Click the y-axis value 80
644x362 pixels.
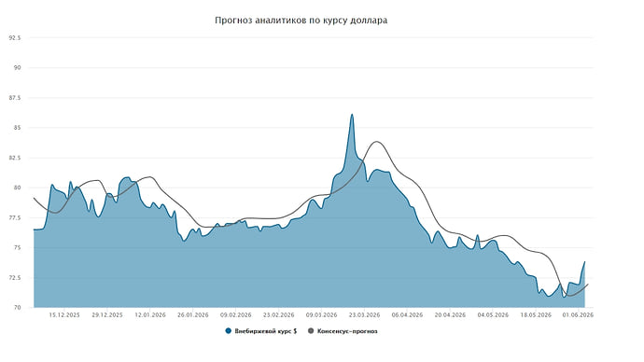pos(18,188)
